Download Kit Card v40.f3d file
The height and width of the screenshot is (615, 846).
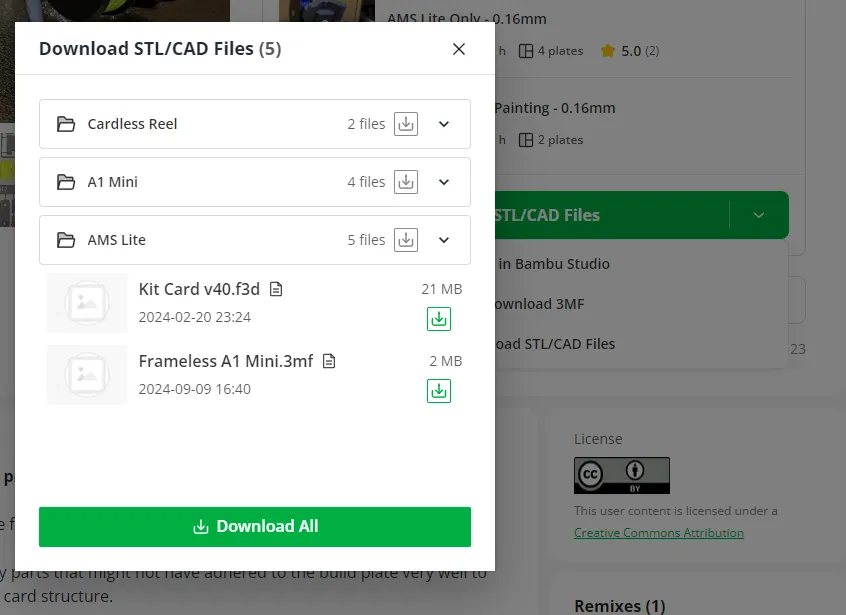click(439, 319)
